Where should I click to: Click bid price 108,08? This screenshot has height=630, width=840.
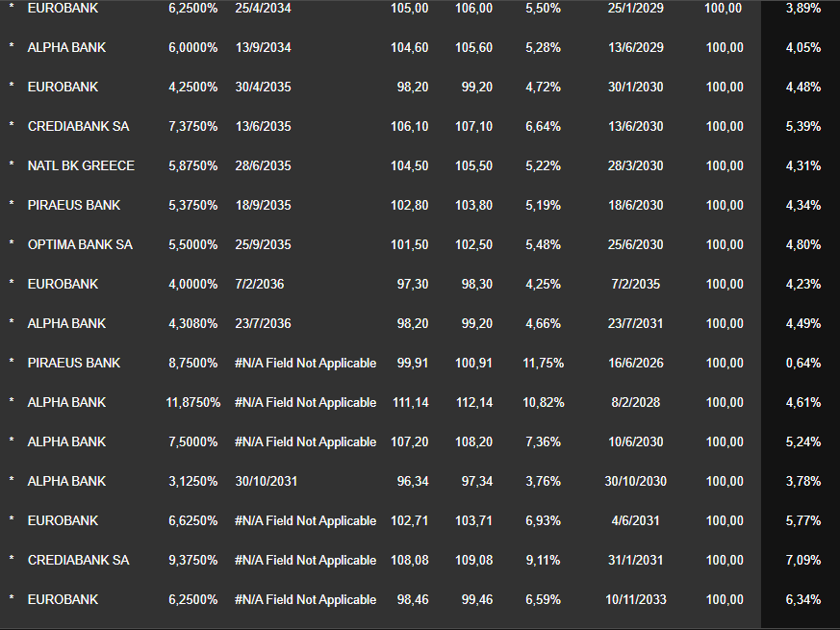(x=409, y=561)
